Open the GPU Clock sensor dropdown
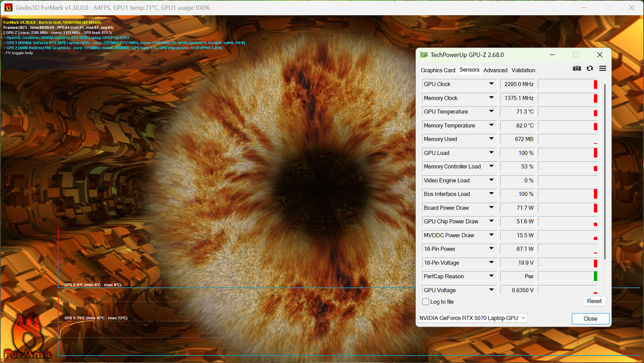The height and width of the screenshot is (363, 644). pos(491,84)
